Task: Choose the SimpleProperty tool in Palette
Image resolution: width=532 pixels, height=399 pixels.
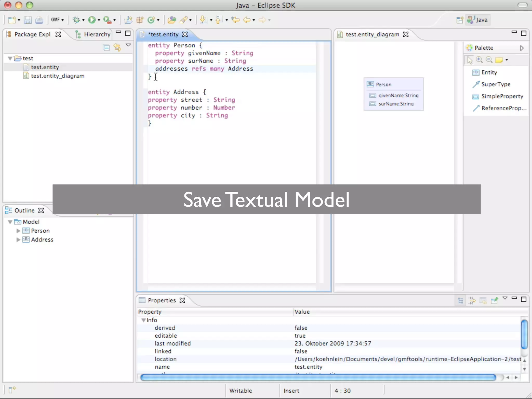Action: pyautogui.click(x=498, y=96)
